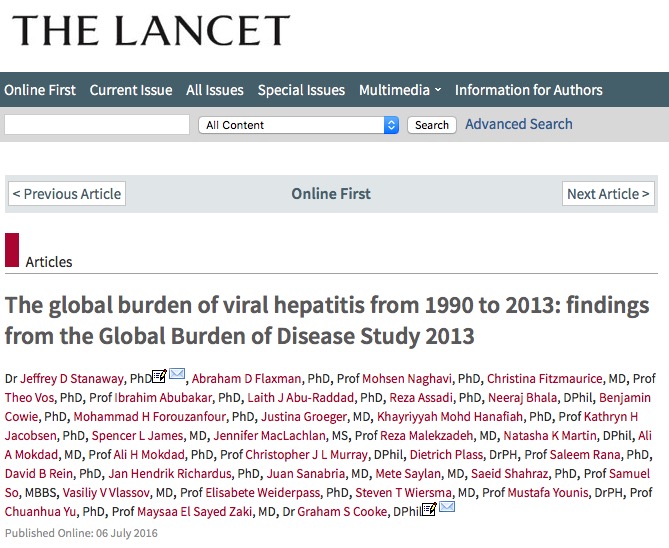This screenshot has height=548, width=669.
Task: Click the search text field
Action: click(97, 125)
